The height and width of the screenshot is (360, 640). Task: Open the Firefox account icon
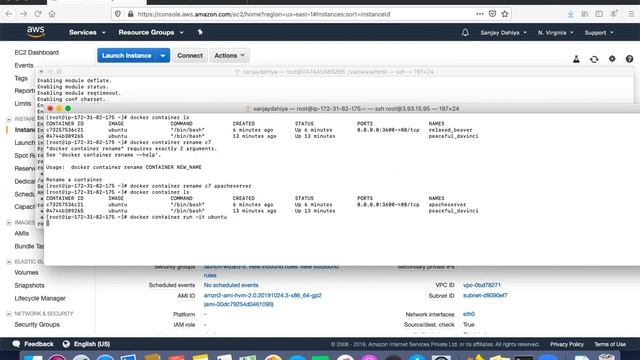614,14
